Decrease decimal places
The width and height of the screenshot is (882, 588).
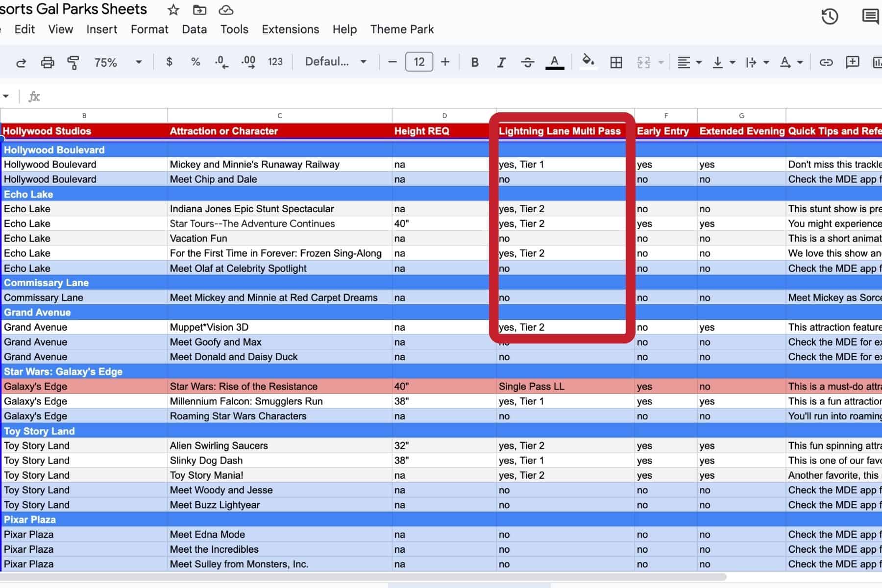[221, 62]
